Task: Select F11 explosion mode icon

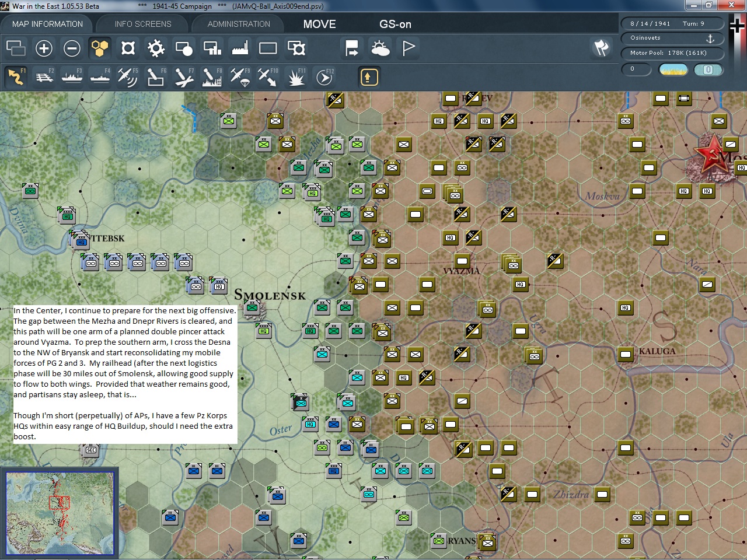Action: pyautogui.click(x=296, y=77)
